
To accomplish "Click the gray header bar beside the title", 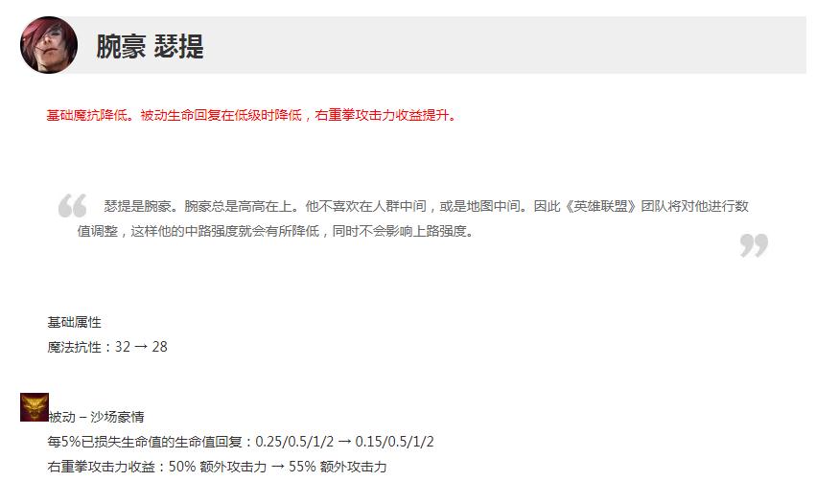I will click(x=504, y=45).
